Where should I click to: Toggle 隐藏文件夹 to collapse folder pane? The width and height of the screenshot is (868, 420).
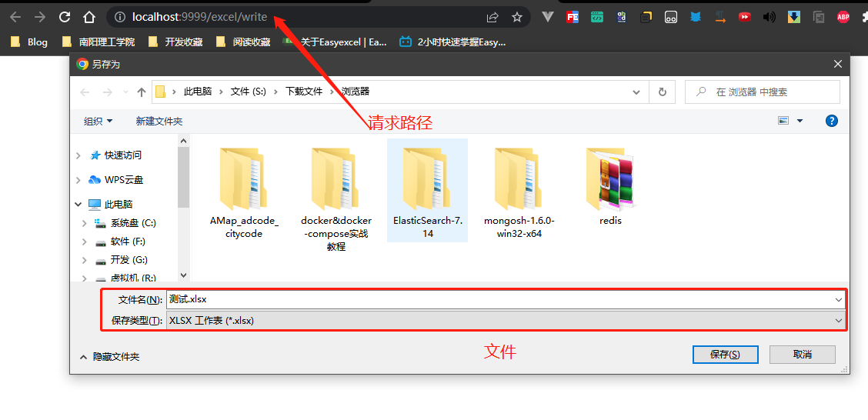109,357
